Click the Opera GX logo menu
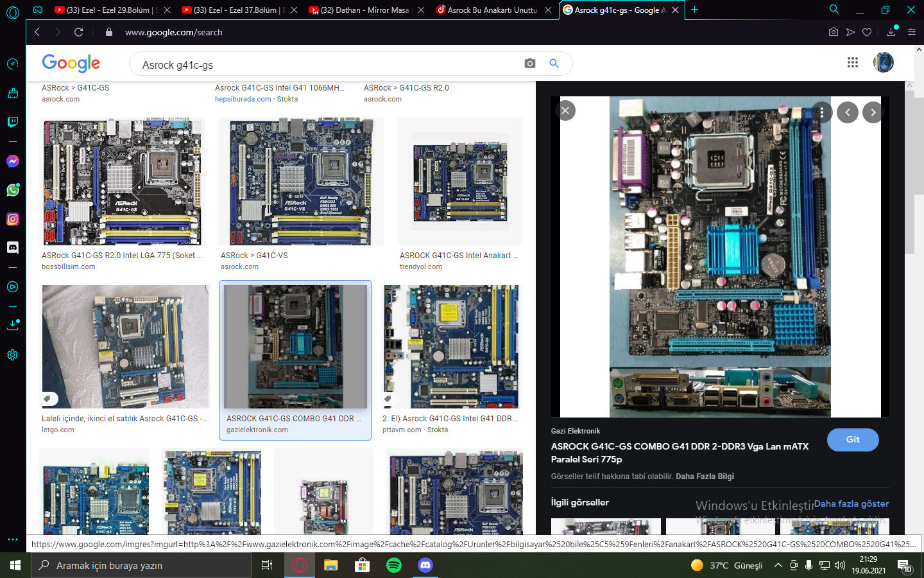Viewport: 924px width, 578px height. click(12, 12)
